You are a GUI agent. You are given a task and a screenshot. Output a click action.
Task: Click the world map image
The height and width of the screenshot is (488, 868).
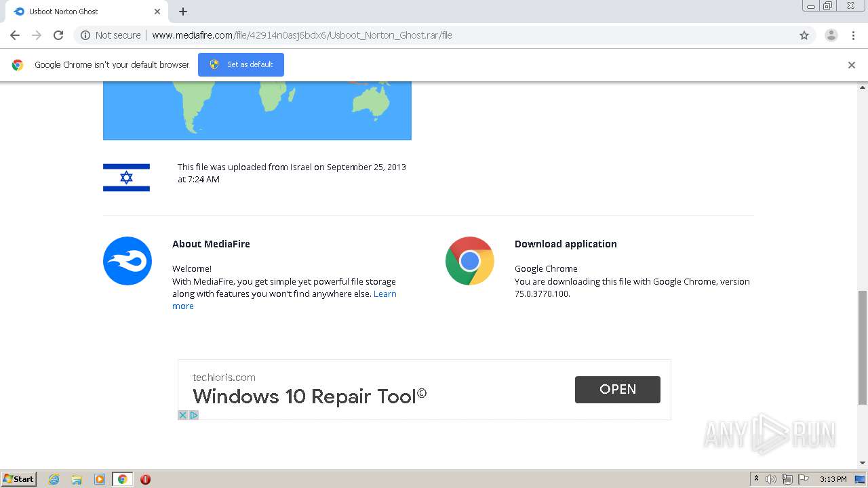(x=257, y=110)
